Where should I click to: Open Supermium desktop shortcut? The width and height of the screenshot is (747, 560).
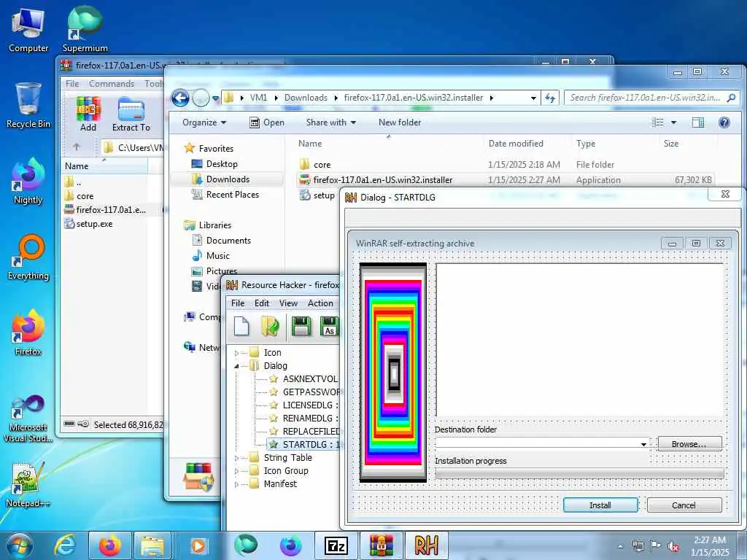85,29
